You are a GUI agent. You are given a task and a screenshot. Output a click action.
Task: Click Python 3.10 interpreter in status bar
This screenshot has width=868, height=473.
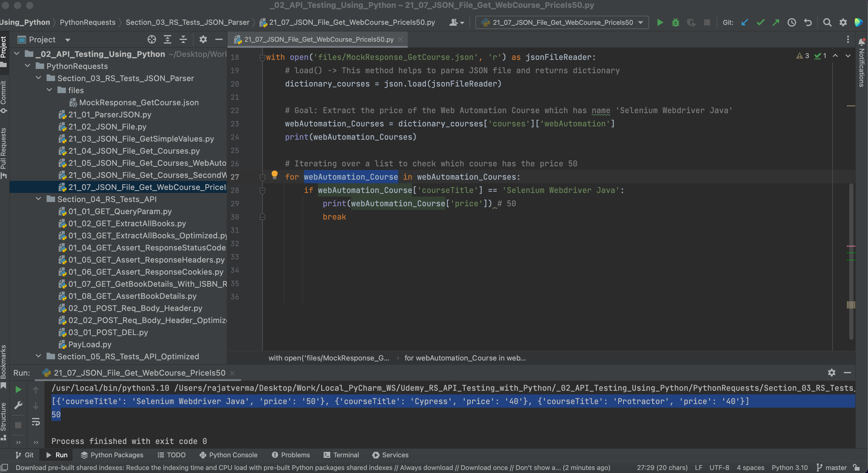point(790,468)
